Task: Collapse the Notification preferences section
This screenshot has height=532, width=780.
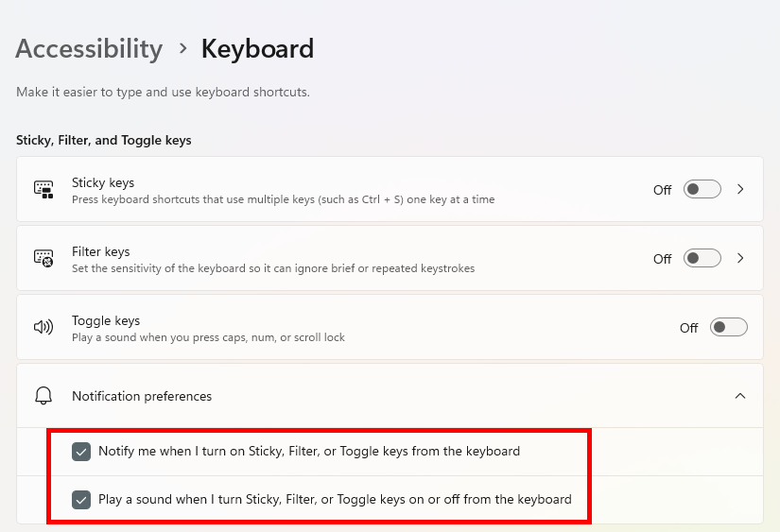Action: (740, 396)
